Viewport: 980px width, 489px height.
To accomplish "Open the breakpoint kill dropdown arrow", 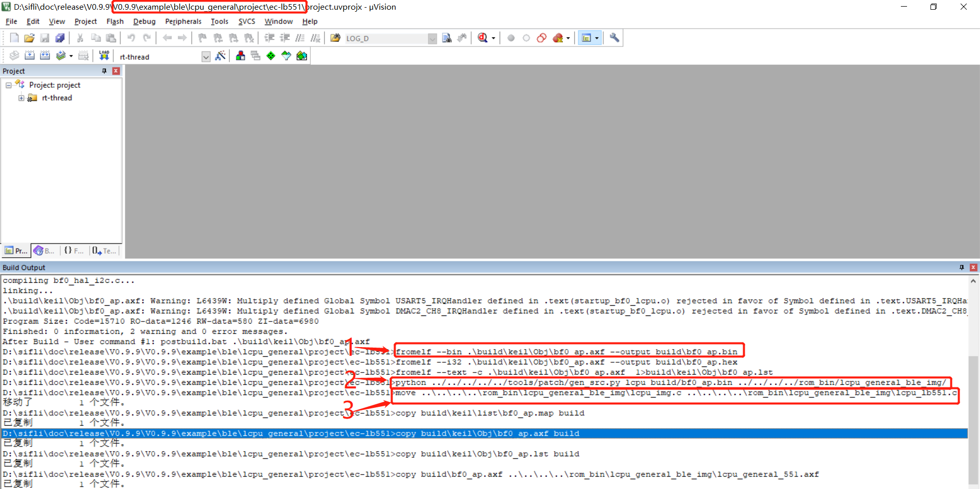I will pos(568,38).
